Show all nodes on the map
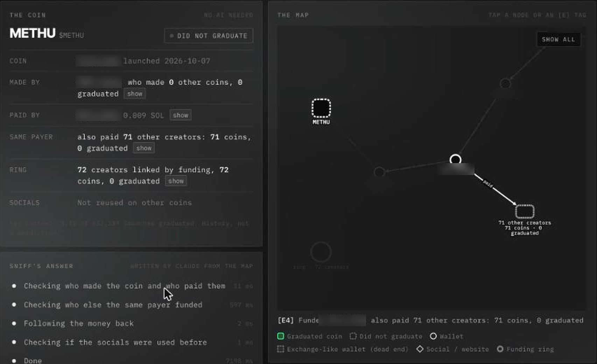 [558, 40]
